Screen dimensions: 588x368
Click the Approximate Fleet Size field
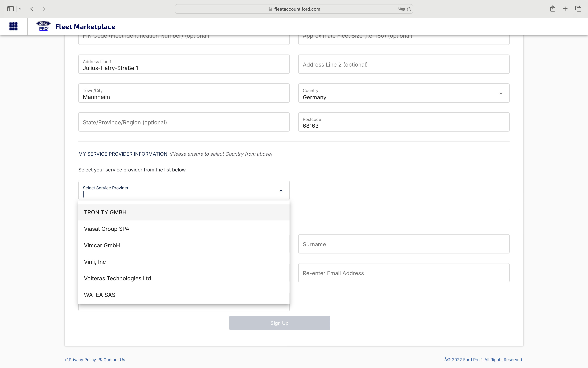coord(404,40)
